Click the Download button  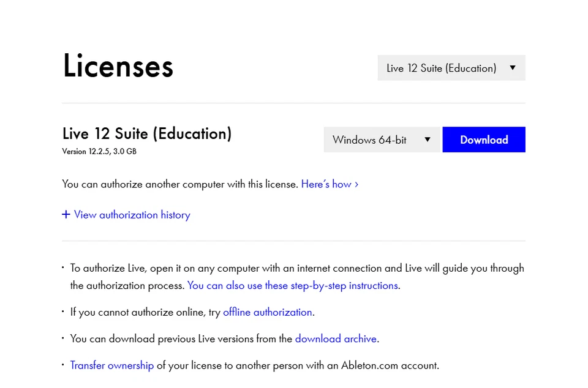pyautogui.click(x=484, y=140)
